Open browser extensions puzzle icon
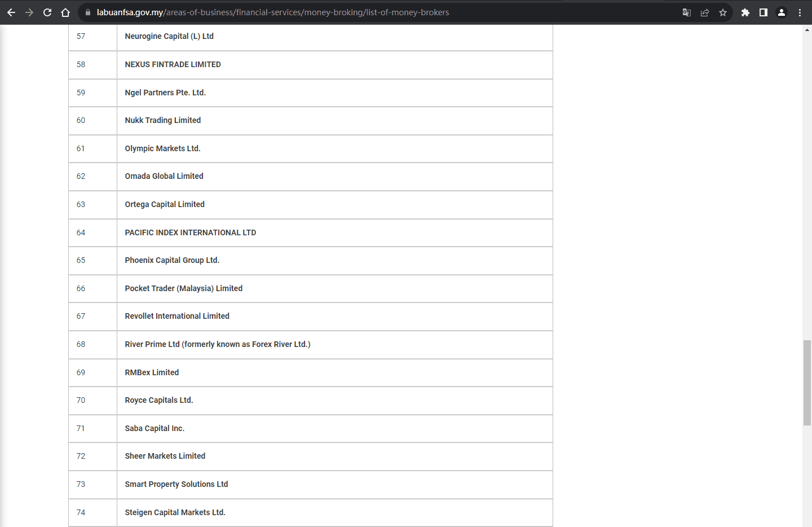 (x=745, y=12)
